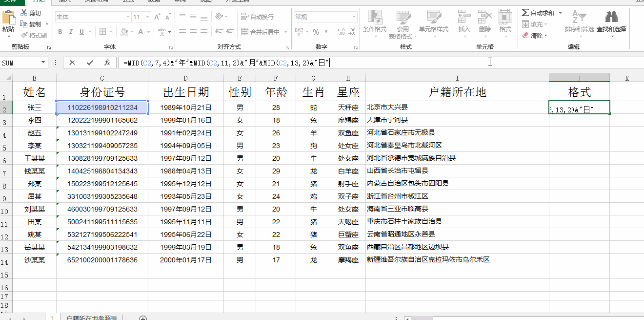
Task: Click name cell 刘某某
Action: click(34, 209)
